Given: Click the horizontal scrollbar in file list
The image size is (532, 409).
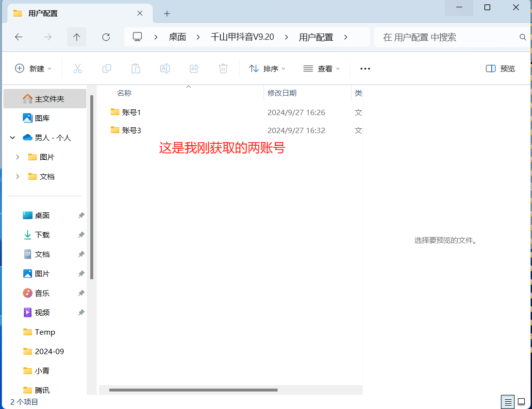Looking at the screenshot, I should pos(193,390).
